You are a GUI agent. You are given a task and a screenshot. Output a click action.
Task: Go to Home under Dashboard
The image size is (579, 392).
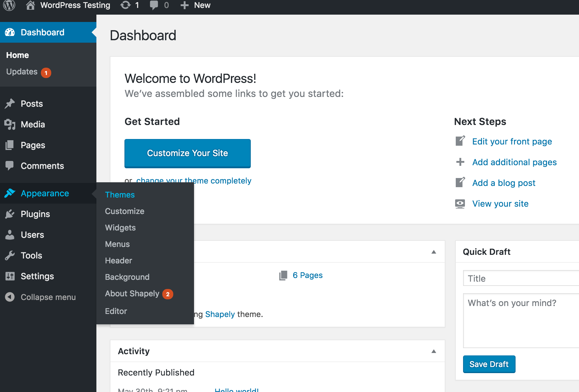coord(17,55)
